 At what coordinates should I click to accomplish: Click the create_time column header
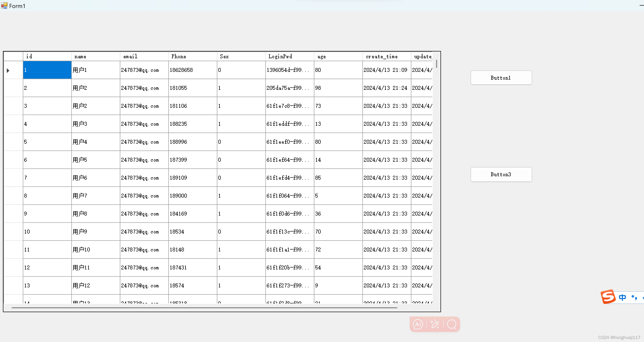[385, 56]
